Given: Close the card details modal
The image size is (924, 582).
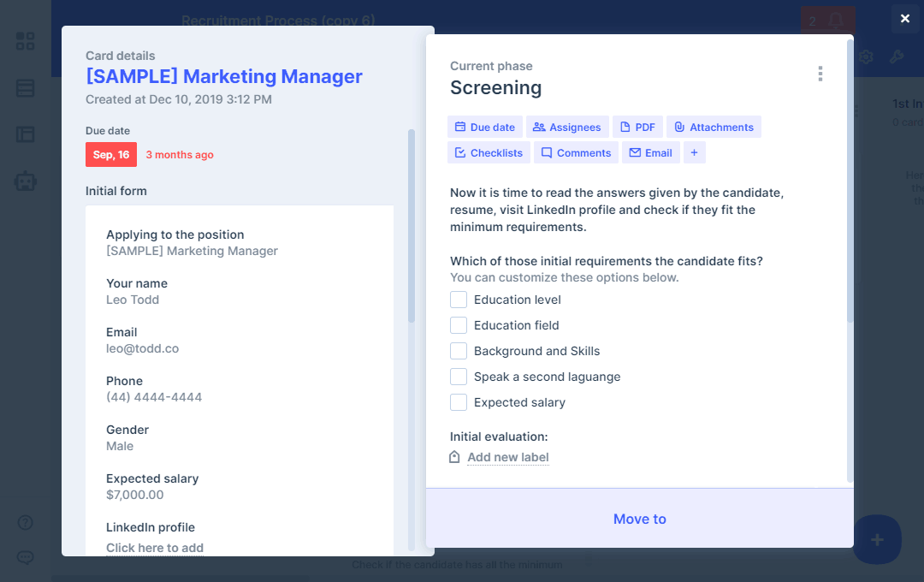Looking at the screenshot, I should (905, 18).
